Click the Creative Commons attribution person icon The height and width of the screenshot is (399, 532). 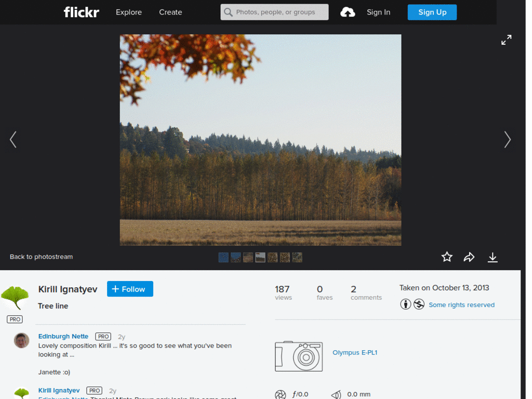tap(405, 304)
